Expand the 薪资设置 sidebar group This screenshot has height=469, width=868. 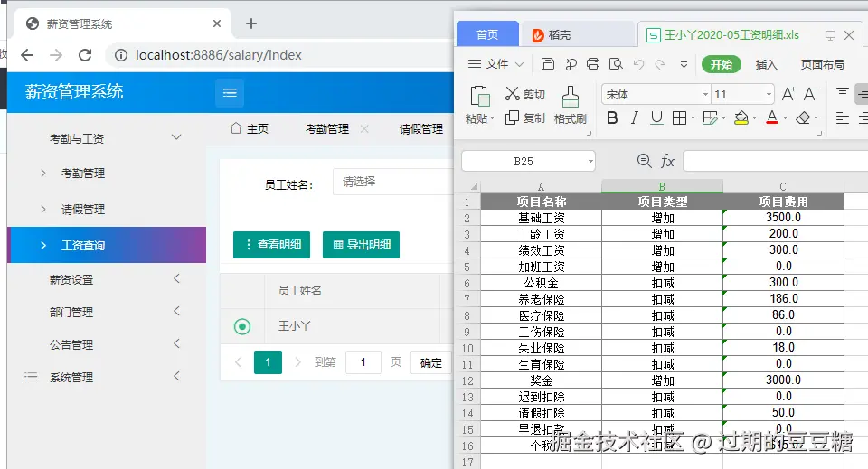click(x=176, y=278)
